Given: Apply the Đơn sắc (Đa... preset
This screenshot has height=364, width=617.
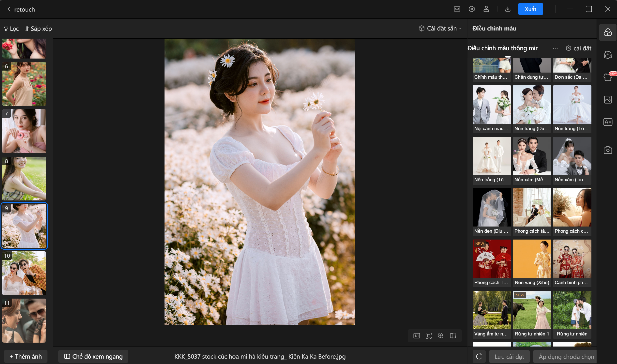Looking at the screenshot, I should [572, 70].
